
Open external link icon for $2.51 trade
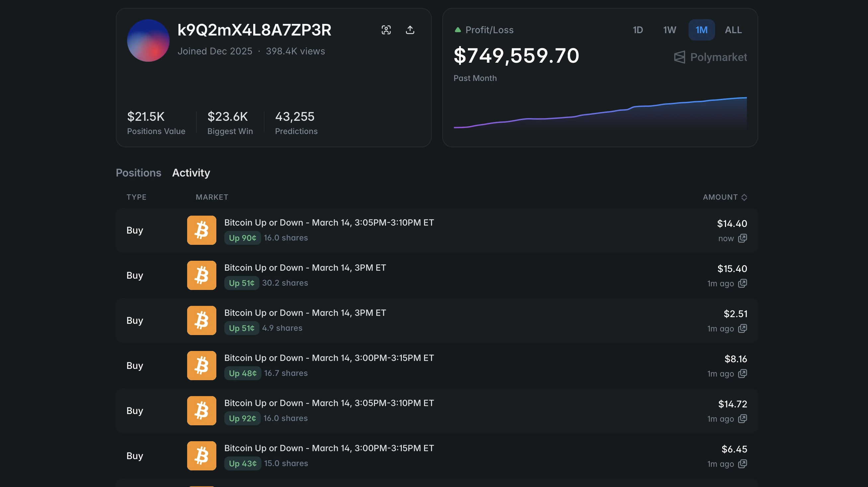[x=742, y=329]
